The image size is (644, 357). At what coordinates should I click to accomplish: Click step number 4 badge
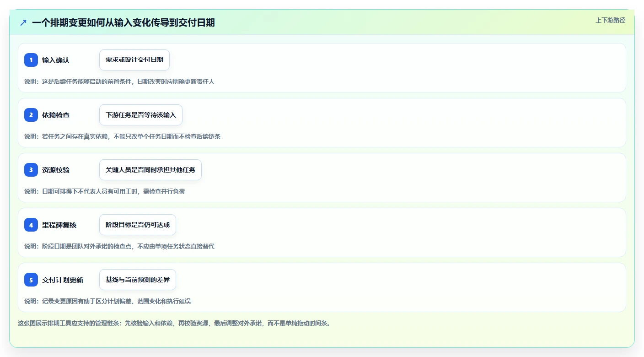31,225
